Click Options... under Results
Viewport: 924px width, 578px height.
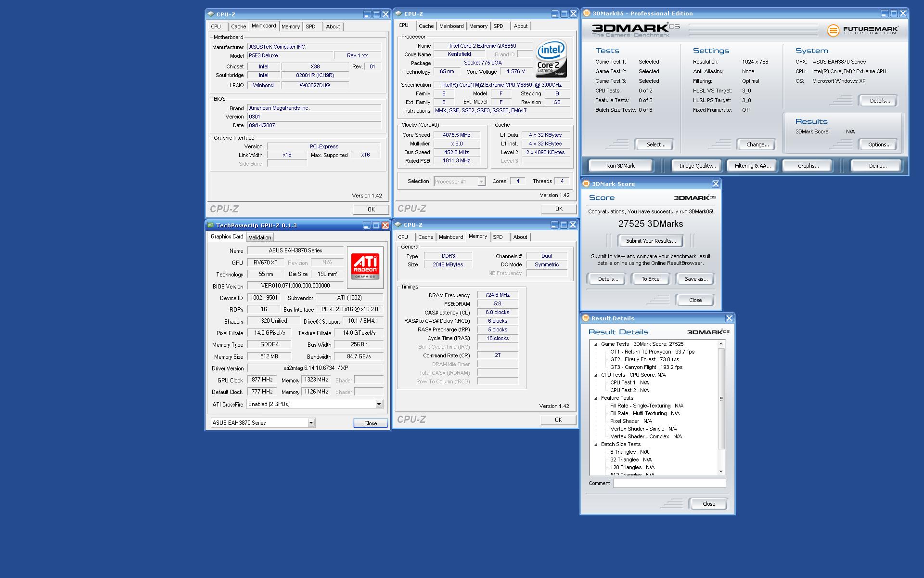click(879, 144)
